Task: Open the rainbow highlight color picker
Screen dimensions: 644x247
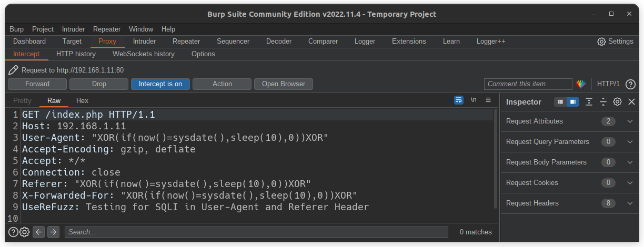Action: click(581, 84)
